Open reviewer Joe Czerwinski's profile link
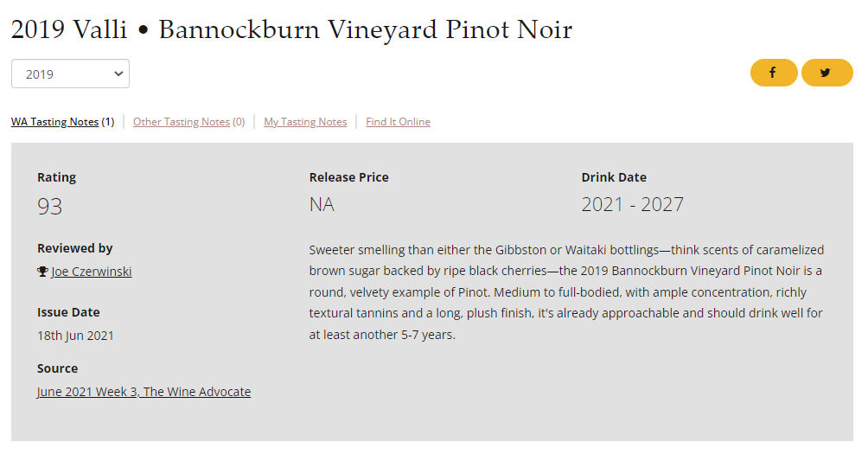Viewport: 868px width, 461px height. click(x=92, y=272)
